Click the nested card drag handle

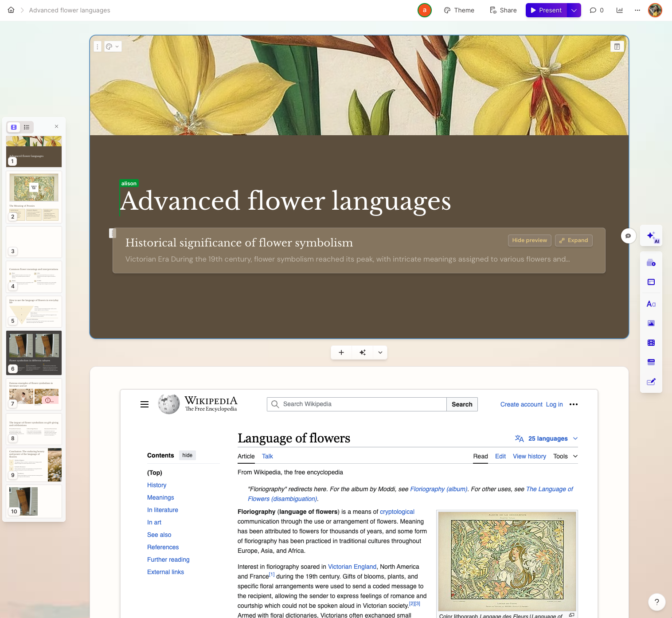[113, 233]
